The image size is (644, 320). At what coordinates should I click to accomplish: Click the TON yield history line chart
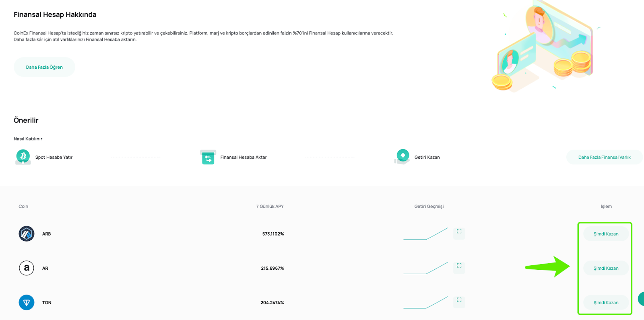tap(426, 302)
